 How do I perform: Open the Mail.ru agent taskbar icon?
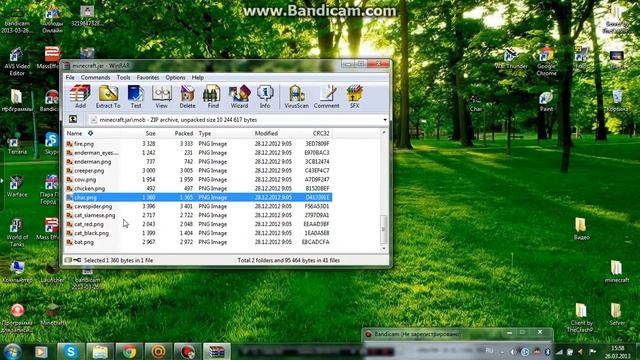pos(158,352)
